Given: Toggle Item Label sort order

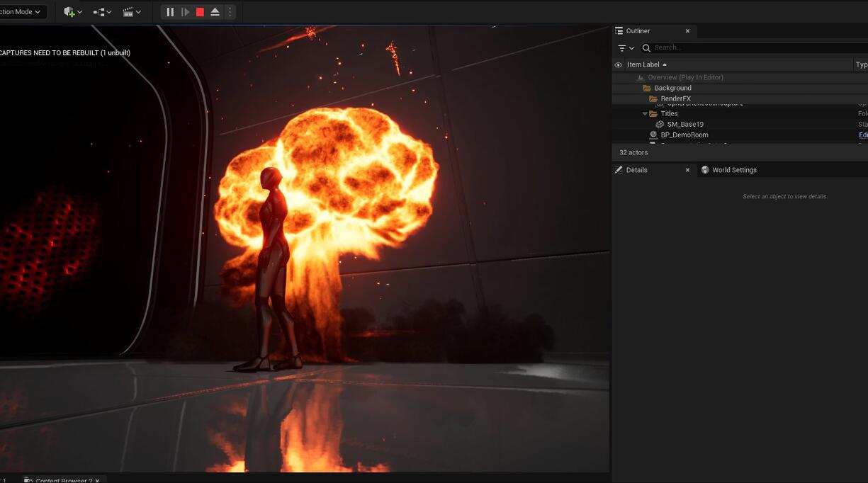Looking at the screenshot, I should (643, 64).
